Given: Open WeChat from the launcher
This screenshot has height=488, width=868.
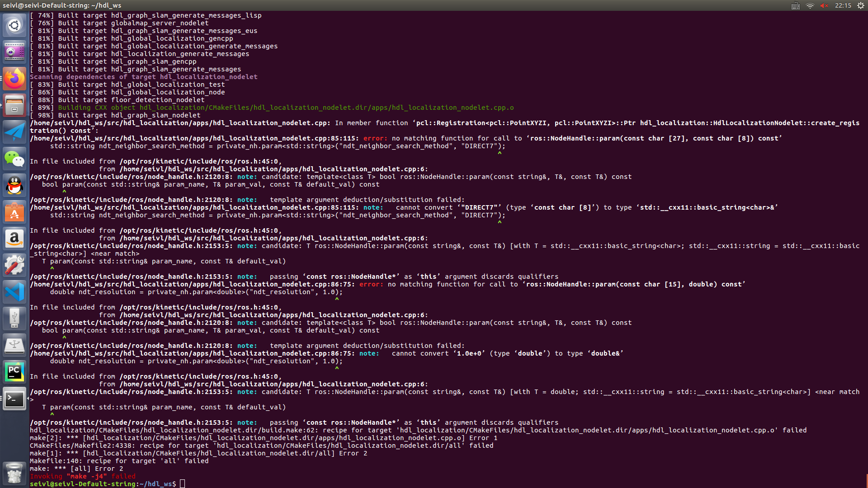Looking at the screenshot, I should pyautogui.click(x=15, y=158).
